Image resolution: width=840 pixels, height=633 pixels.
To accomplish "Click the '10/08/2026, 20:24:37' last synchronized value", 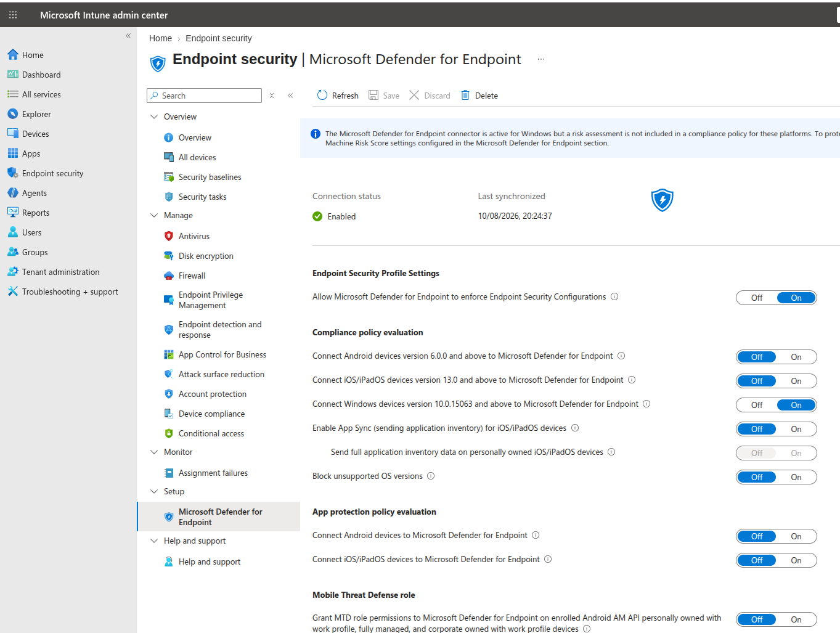I will [x=515, y=216].
